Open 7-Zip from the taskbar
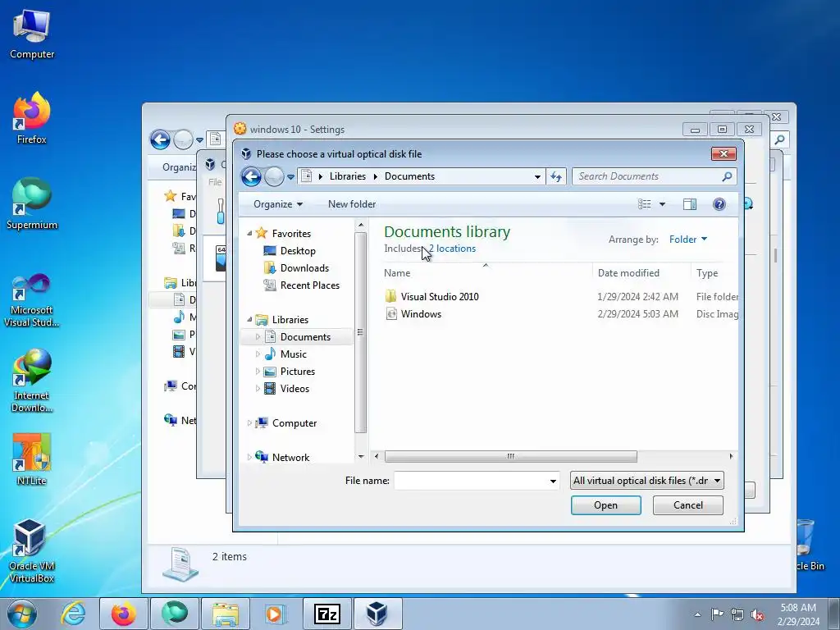Image resolution: width=840 pixels, height=630 pixels. [x=326, y=614]
